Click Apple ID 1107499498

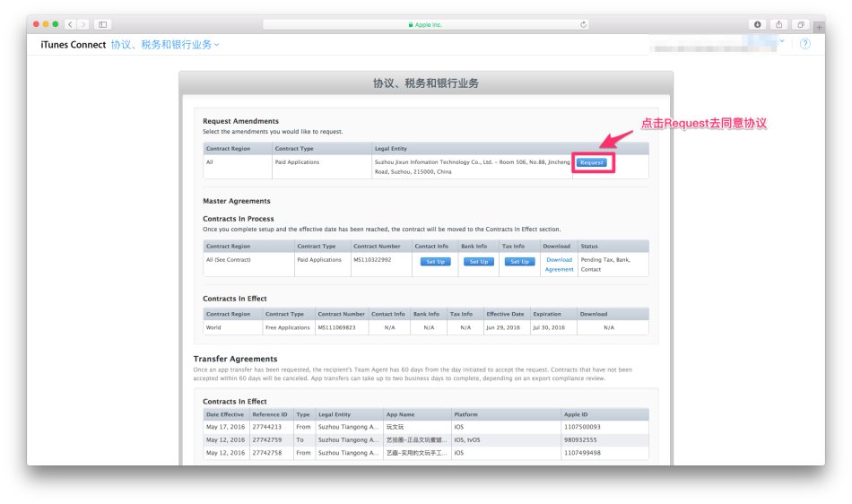click(x=582, y=453)
